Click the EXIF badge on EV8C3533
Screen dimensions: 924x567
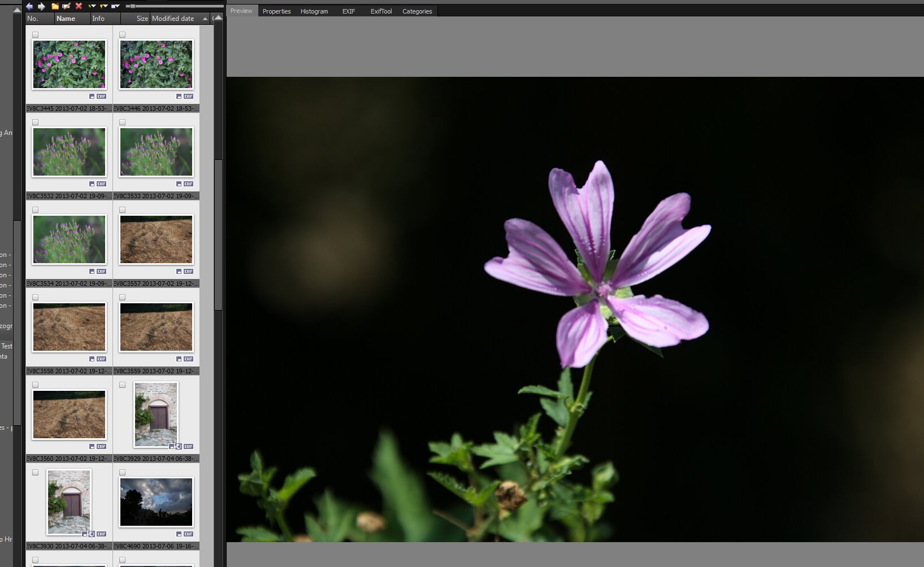[188, 184]
